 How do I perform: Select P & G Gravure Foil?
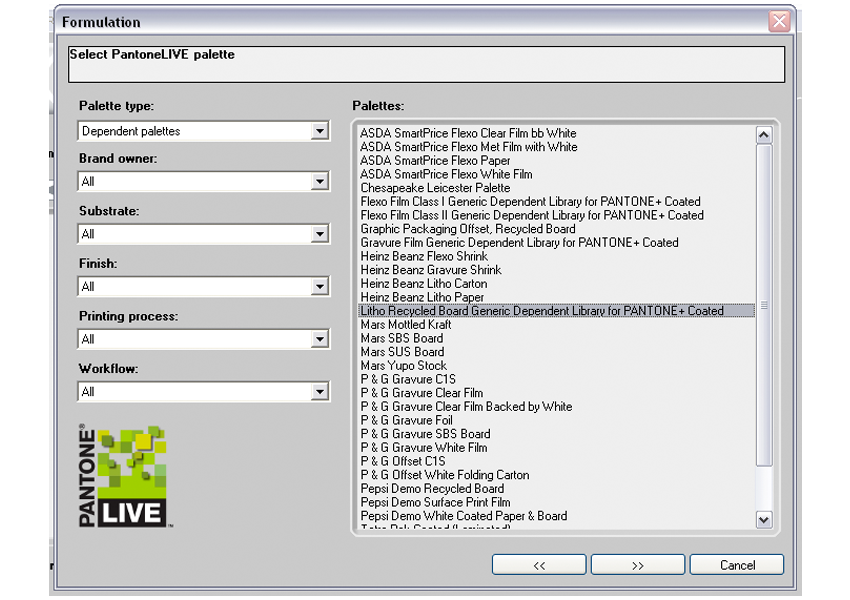click(x=407, y=420)
